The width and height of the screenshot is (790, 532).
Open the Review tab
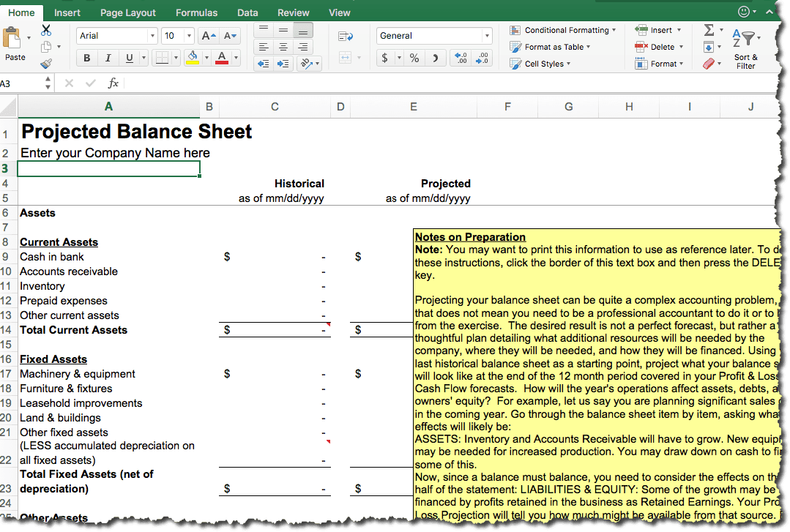pyautogui.click(x=293, y=12)
